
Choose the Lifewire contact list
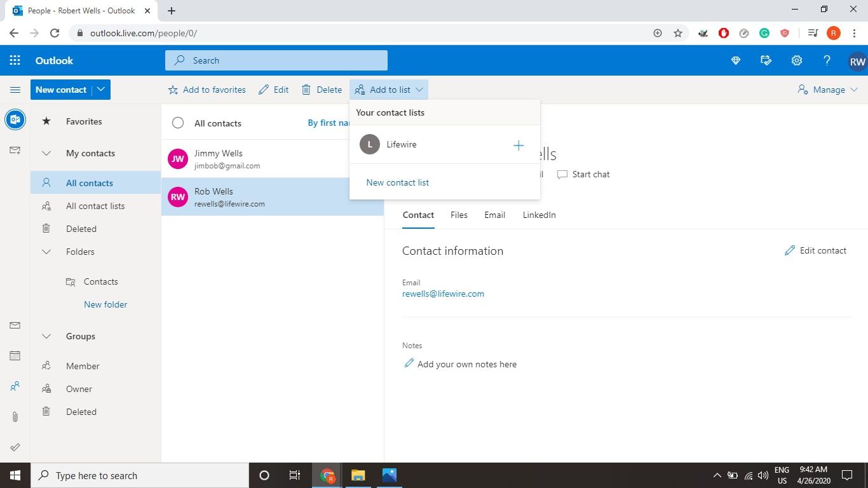445,144
